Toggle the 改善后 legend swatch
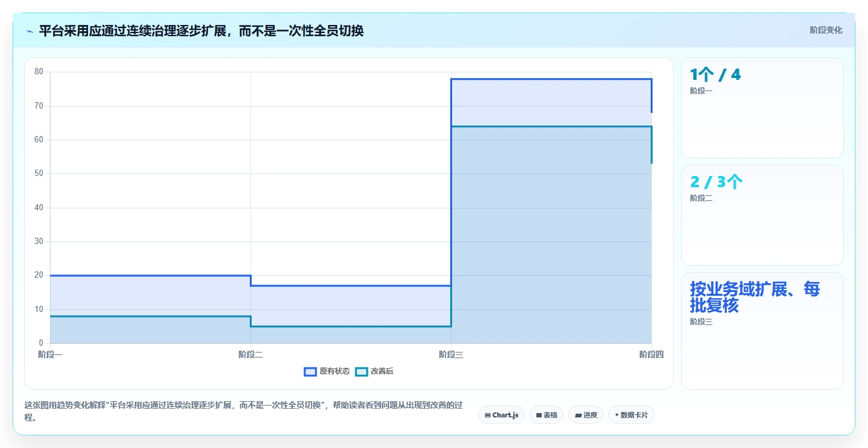This screenshot has height=448, width=868. click(362, 371)
